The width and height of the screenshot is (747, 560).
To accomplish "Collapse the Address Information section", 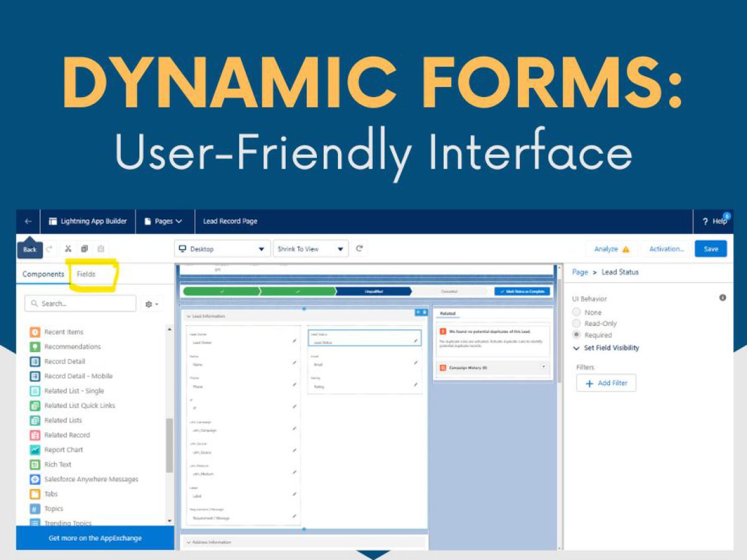I will [x=189, y=543].
